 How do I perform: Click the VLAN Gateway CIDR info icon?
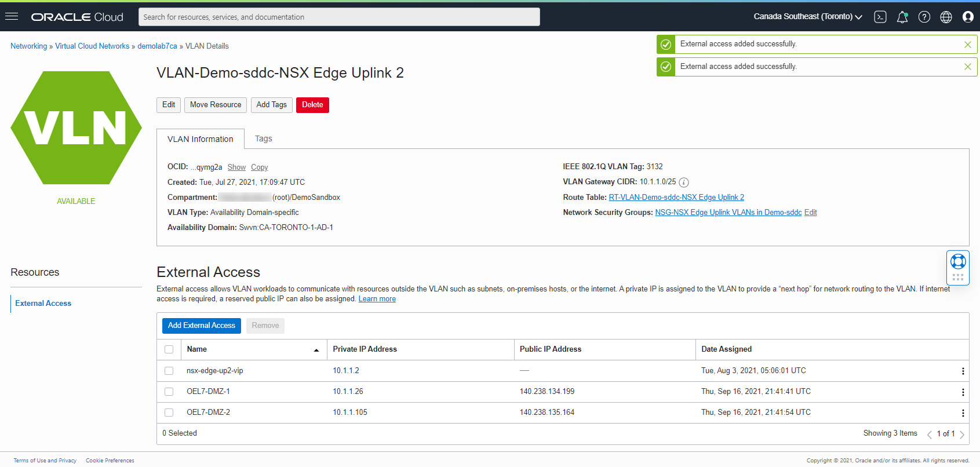click(684, 183)
